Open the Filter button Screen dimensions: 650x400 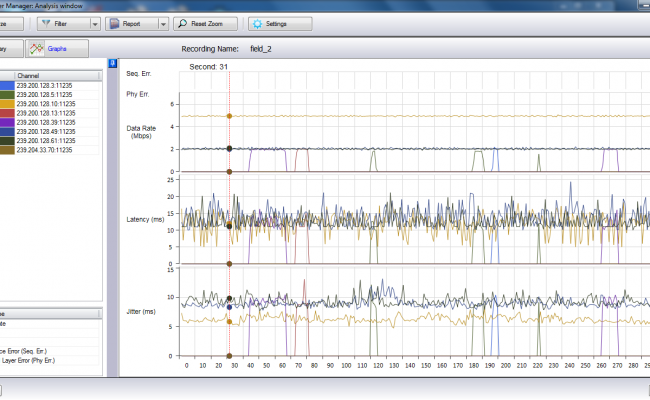point(64,24)
